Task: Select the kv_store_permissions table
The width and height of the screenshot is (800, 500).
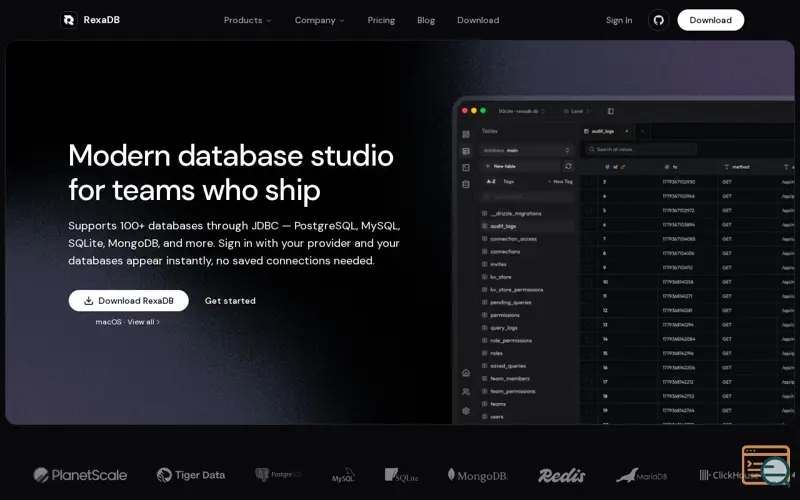Action: click(516, 290)
